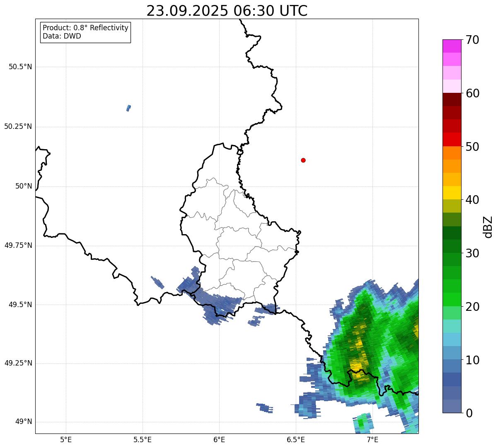This screenshot has width=498, height=448.
Task: Click the 50.5°N latitude label
Action: click(20, 67)
